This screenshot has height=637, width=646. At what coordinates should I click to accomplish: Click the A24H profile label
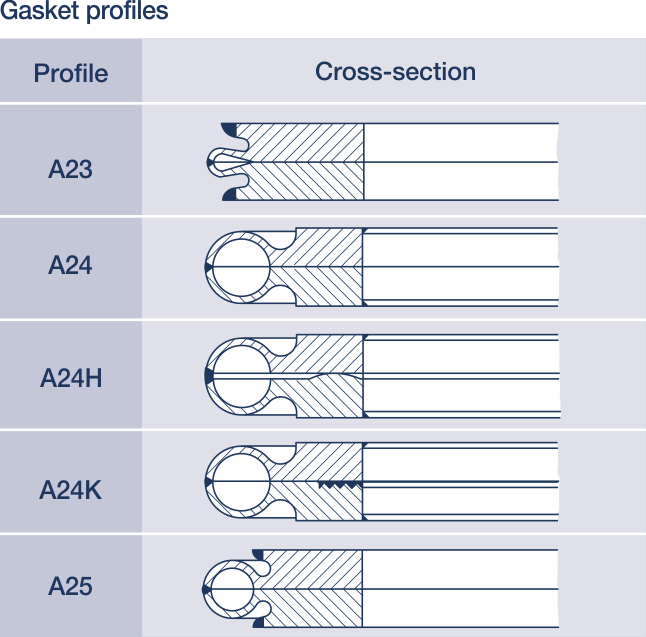(71, 378)
